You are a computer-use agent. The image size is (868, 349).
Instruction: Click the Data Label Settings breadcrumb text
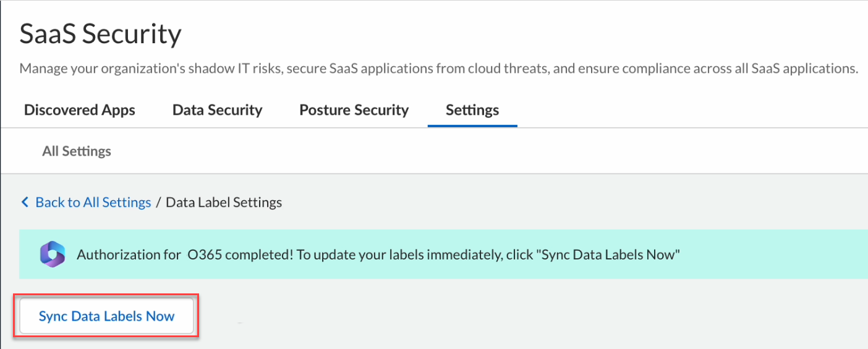pos(224,202)
